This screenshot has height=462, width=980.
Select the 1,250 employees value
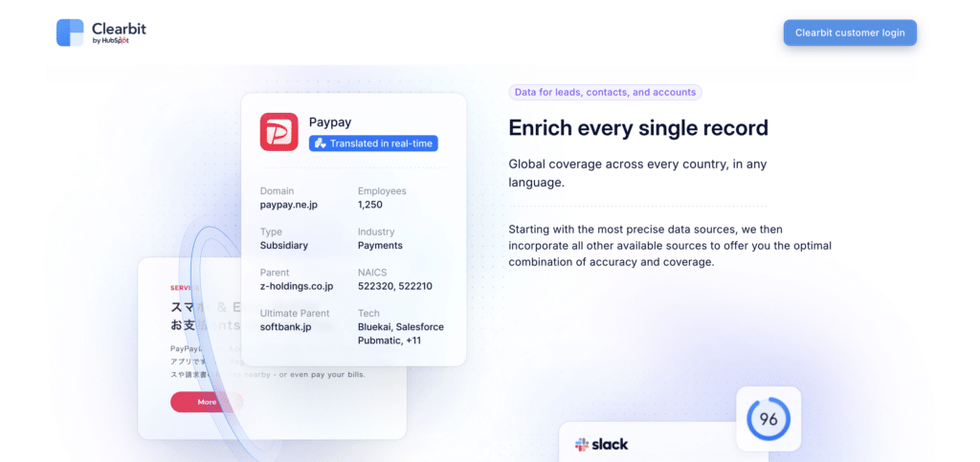(370, 205)
